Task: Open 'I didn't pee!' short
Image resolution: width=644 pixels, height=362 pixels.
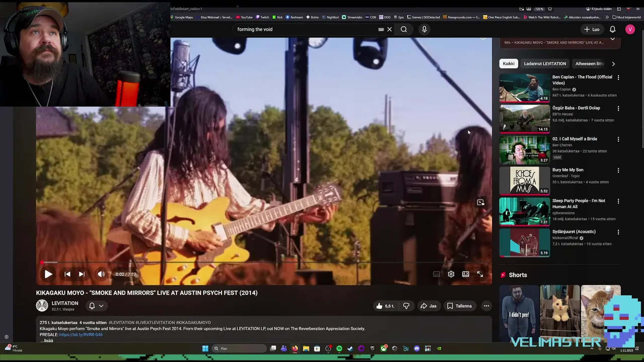Action: [519, 312]
